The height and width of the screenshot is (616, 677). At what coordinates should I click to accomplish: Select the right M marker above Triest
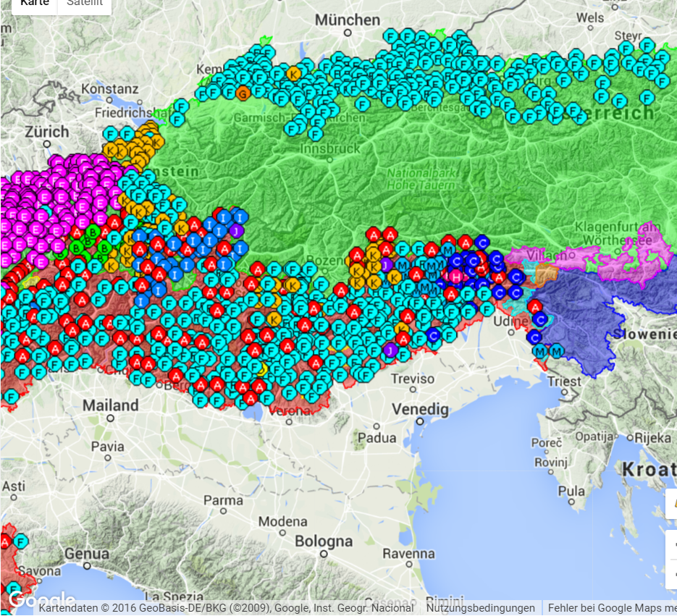point(557,351)
